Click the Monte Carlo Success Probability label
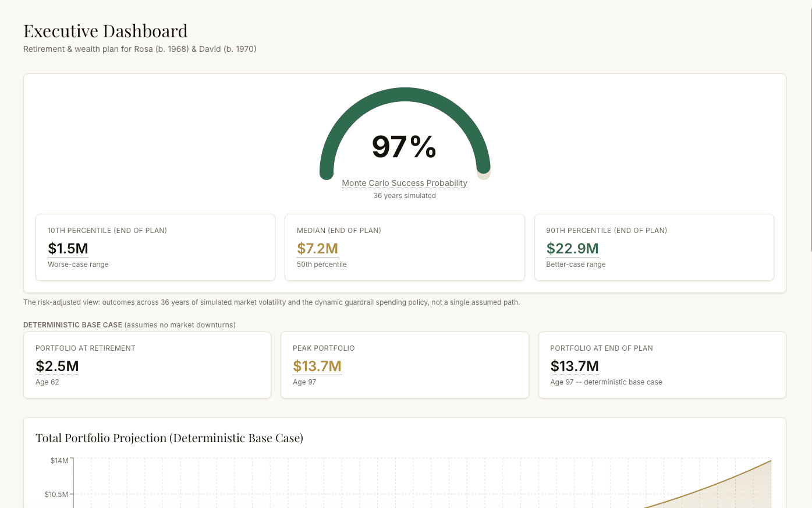 click(405, 183)
